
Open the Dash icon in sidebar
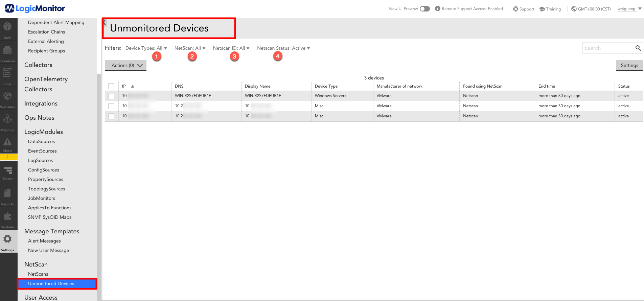click(7, 27)
